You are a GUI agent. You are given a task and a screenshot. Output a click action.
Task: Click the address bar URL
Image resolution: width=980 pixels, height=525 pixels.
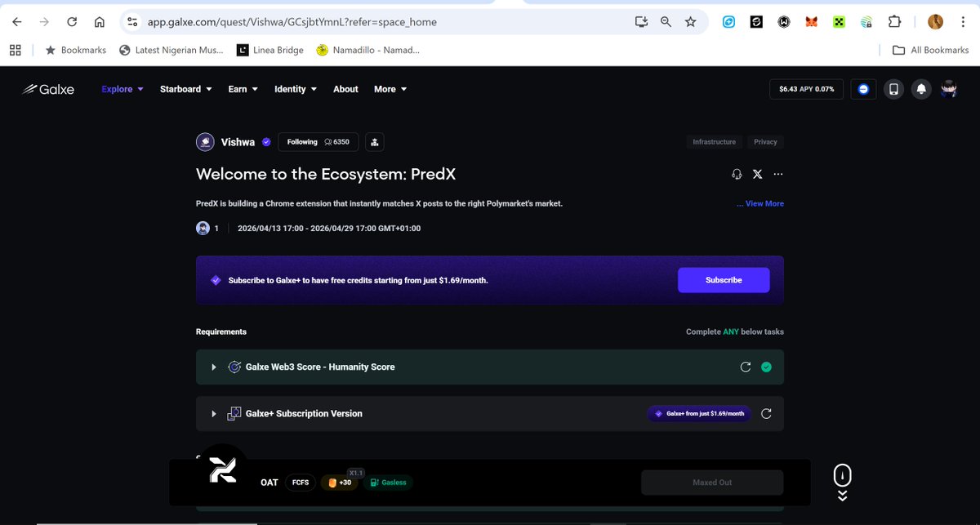[292, 22]
